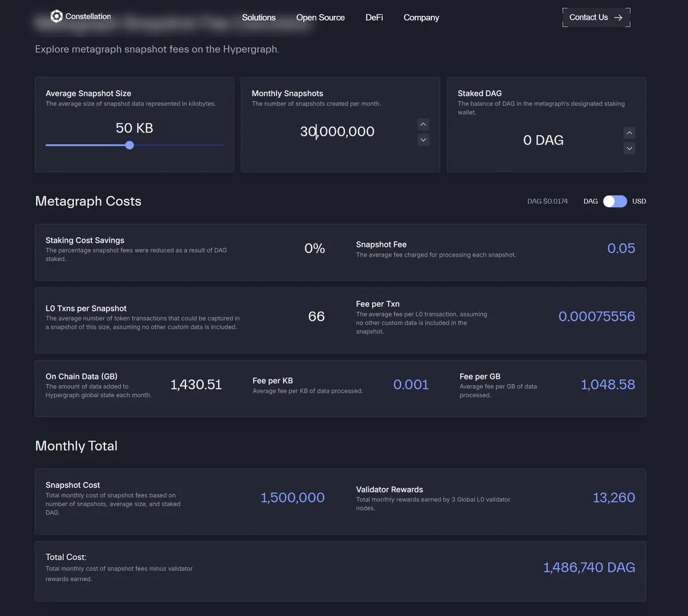The height and width of the screenshot is (616, 688).
Task: Click the USD label beside the switch
Action: 639,201
